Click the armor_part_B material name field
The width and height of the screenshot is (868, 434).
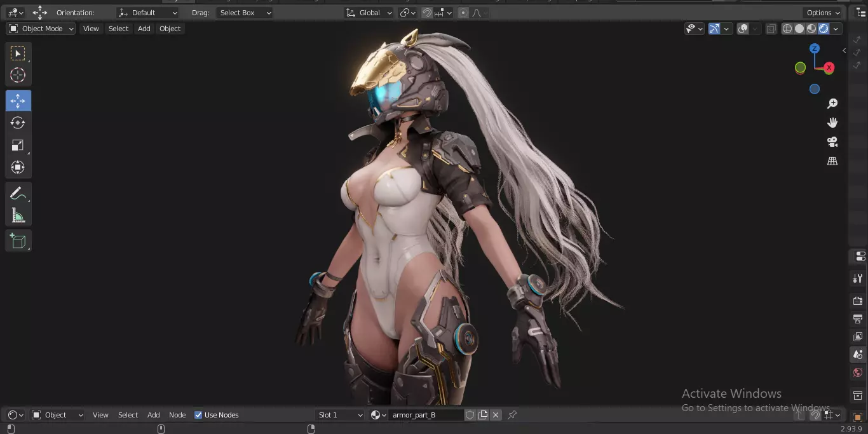point(426,415)
